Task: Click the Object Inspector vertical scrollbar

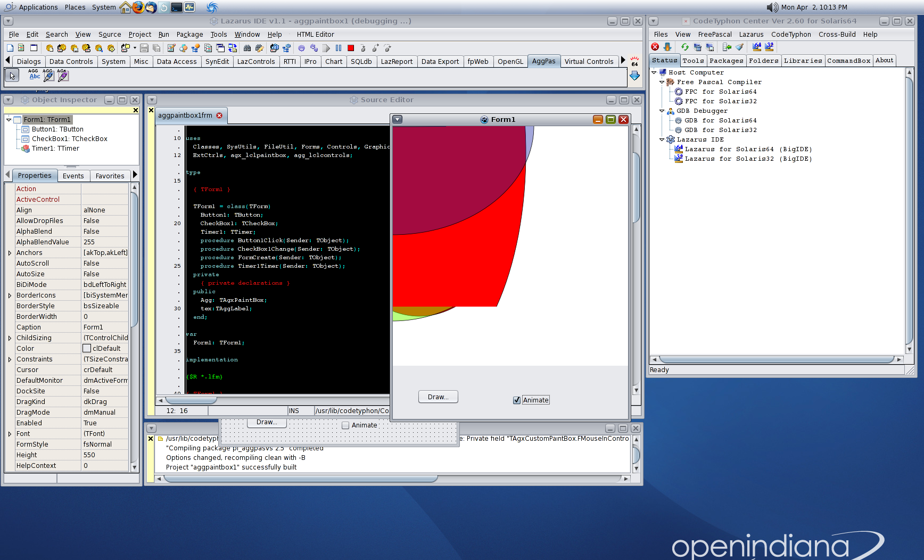Action: (x=134, y=327)
